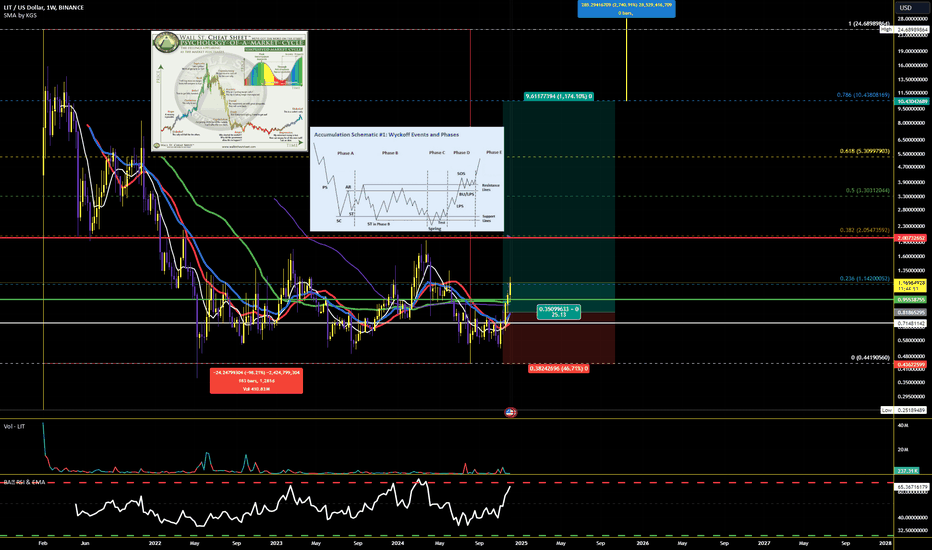Click the 2027 date on time axis

pos(764,543)
